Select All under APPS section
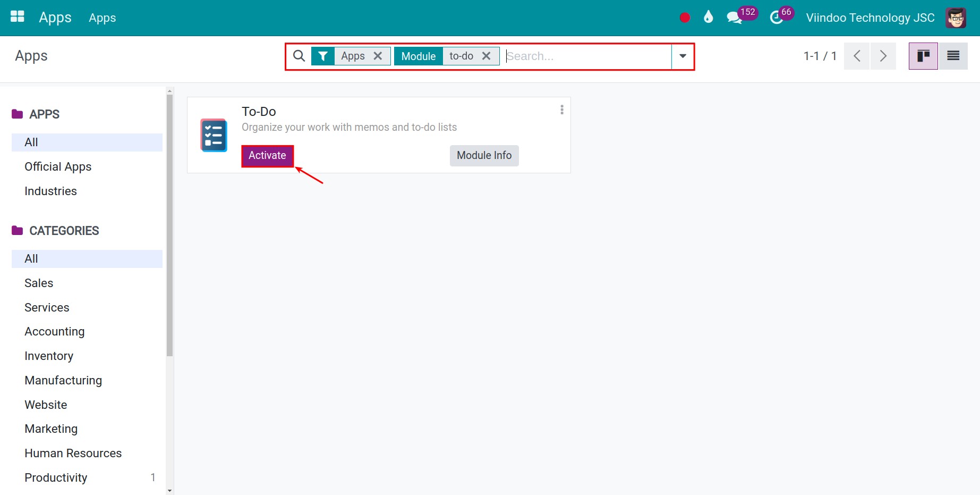Screen dimensions: 980x495 coord(87,142)
